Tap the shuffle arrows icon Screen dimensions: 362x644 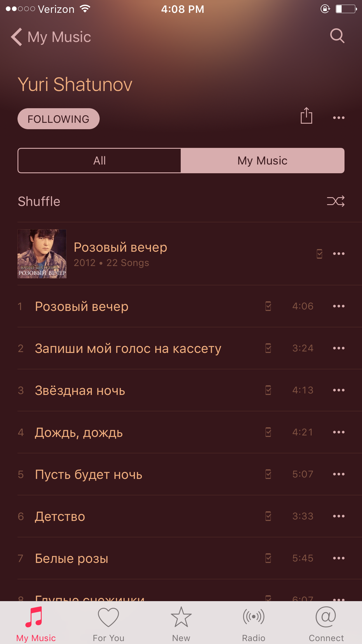point(336,201)
